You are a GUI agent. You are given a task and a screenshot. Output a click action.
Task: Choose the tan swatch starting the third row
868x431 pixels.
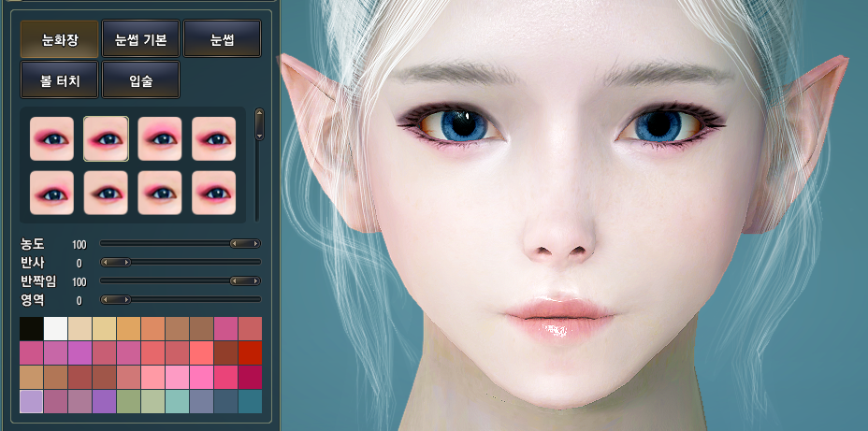(31, 378)
